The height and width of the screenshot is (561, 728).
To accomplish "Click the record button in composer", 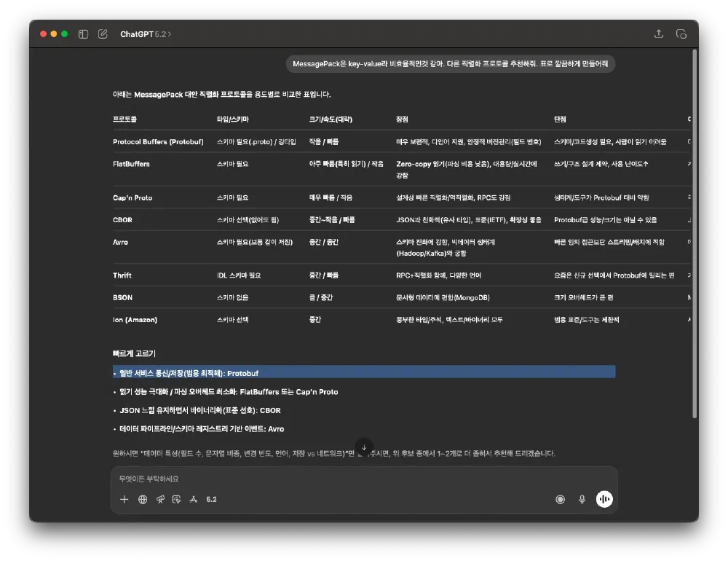I will click(561, 499).
